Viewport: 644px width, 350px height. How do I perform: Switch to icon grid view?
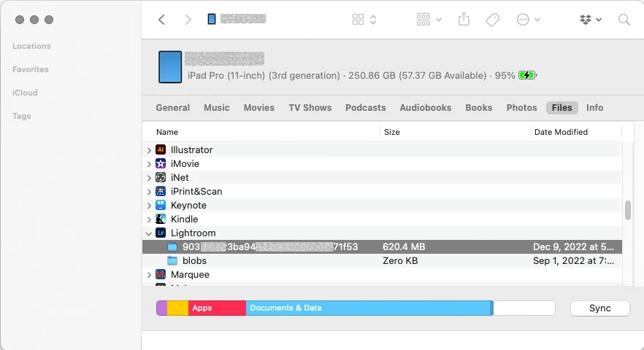coord(358,19)
